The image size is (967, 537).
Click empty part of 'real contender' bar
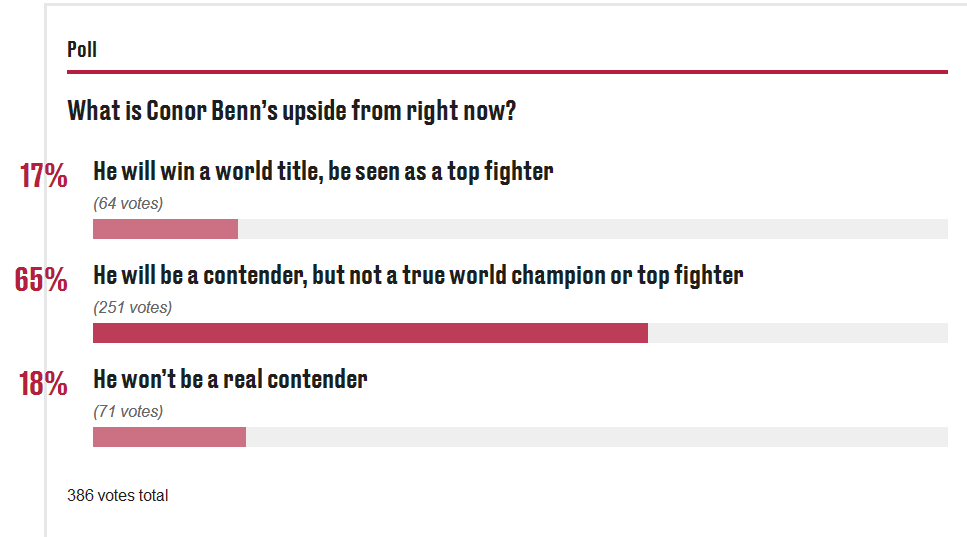coord(597,437)
